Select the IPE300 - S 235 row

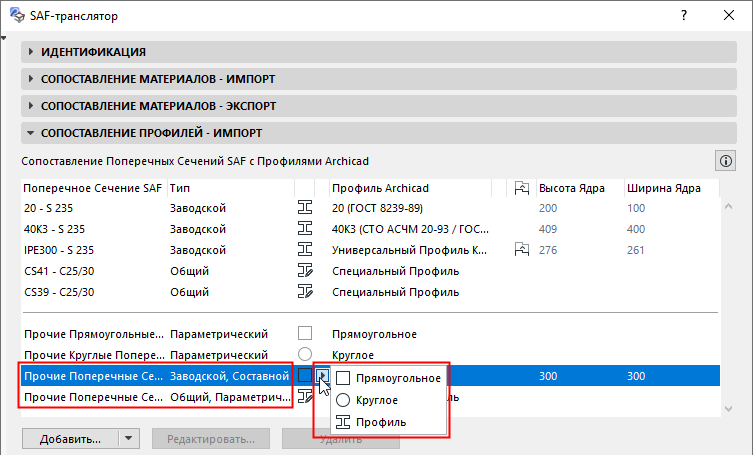[370, 250]
